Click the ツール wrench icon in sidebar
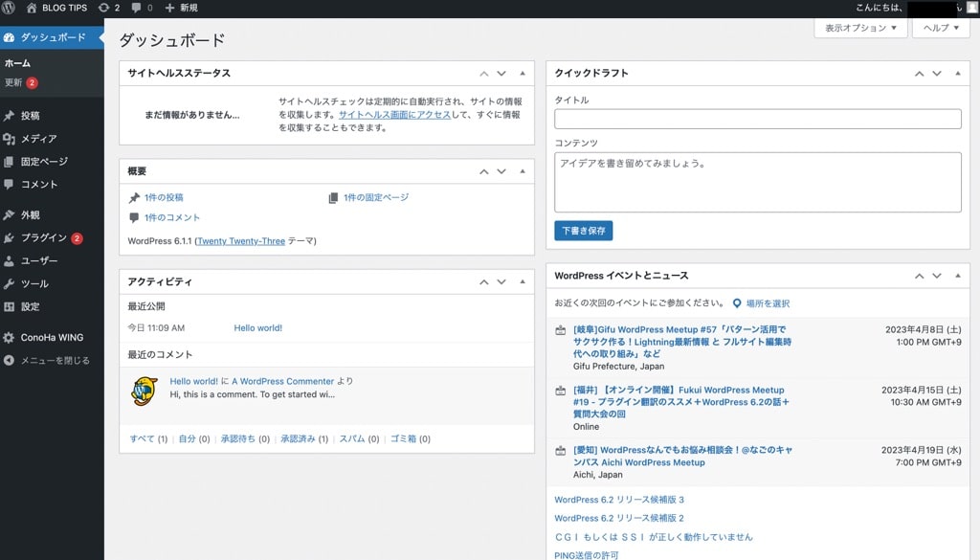 [9, 283]
